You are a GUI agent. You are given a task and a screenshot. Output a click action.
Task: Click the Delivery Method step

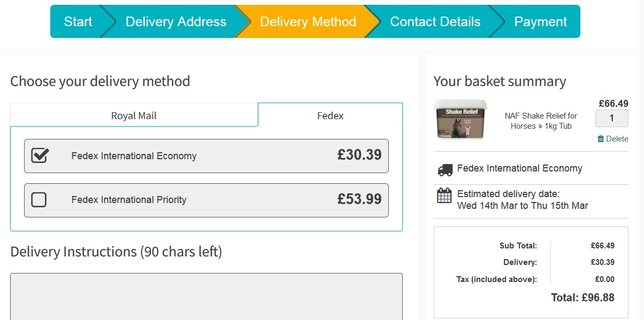pyautogui.click(x=308, y=22)
